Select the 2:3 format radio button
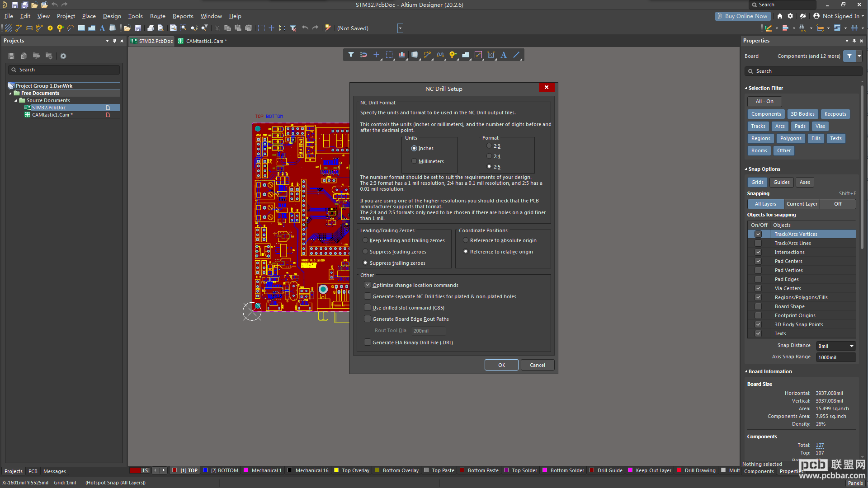This screenshot has width=868, height=488. point(489,146)
